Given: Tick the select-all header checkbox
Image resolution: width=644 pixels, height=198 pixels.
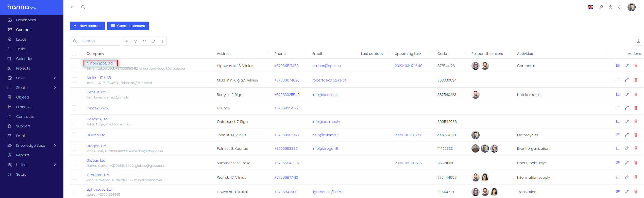Looking at the screenshot, I should click(x=75, y=53).
